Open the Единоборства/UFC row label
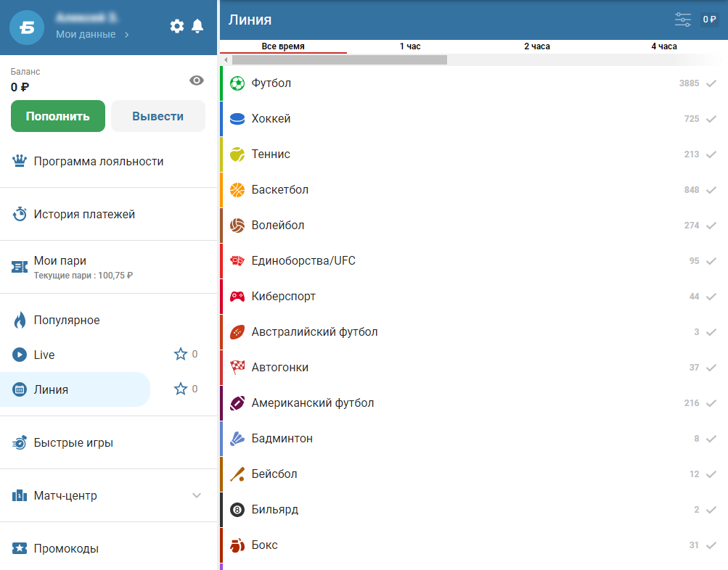 303,260
